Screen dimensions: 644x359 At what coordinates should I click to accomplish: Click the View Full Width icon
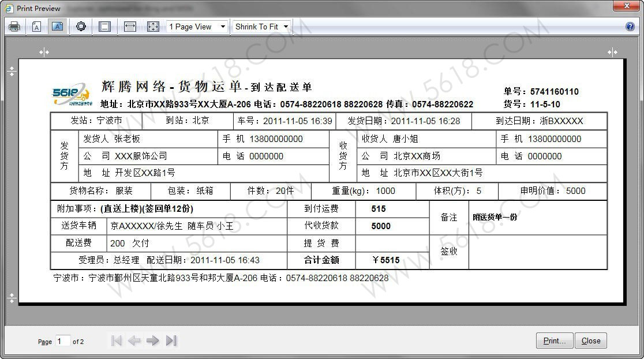pyautogui.click(x=130, y=27)
